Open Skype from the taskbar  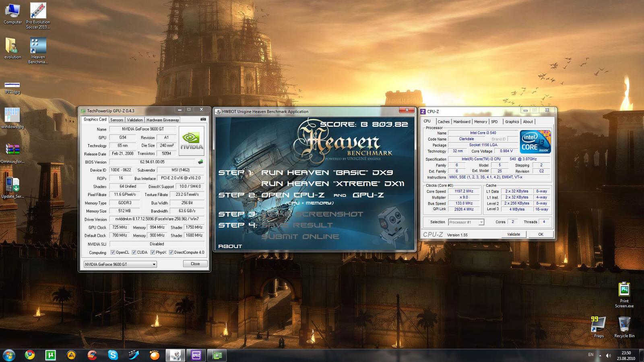[x=113, y=355]
